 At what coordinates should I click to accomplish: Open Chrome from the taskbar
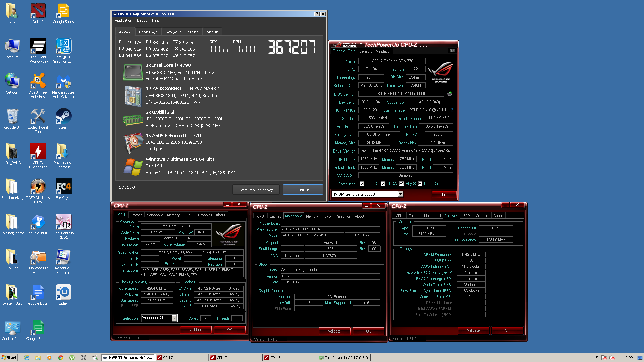[x=61, y=358]
